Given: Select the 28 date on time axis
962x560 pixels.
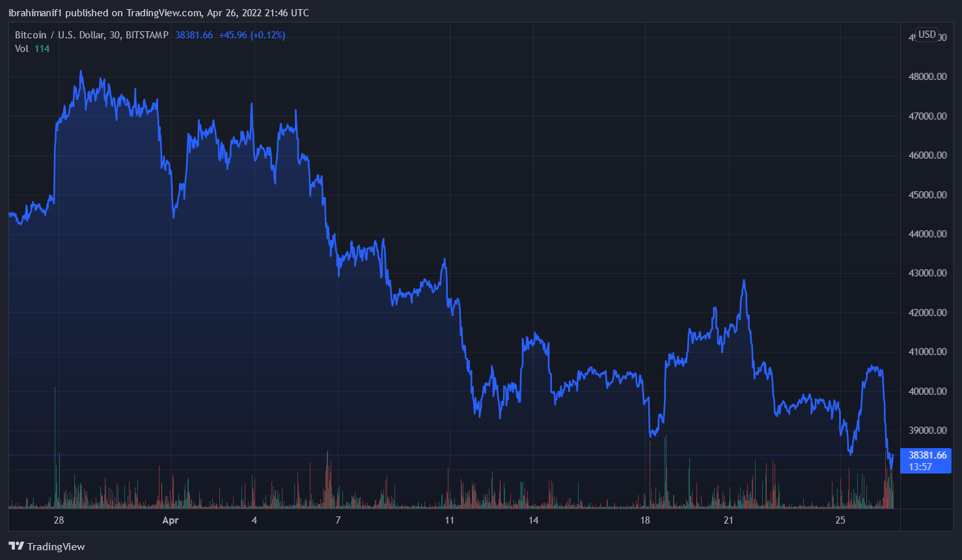Looking at the screenshot, I should (x=59, y=520).
